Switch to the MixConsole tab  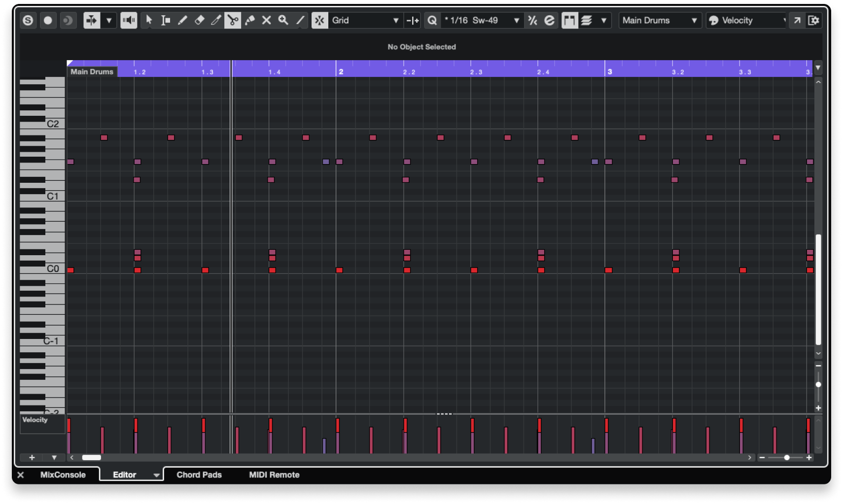[x=63, y=475]
